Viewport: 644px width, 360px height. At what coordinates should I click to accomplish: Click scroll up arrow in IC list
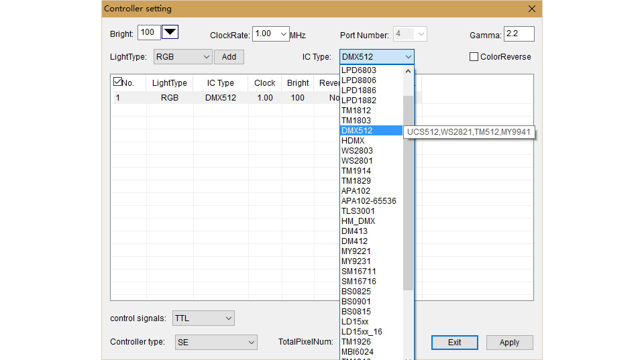coord(408,72)
